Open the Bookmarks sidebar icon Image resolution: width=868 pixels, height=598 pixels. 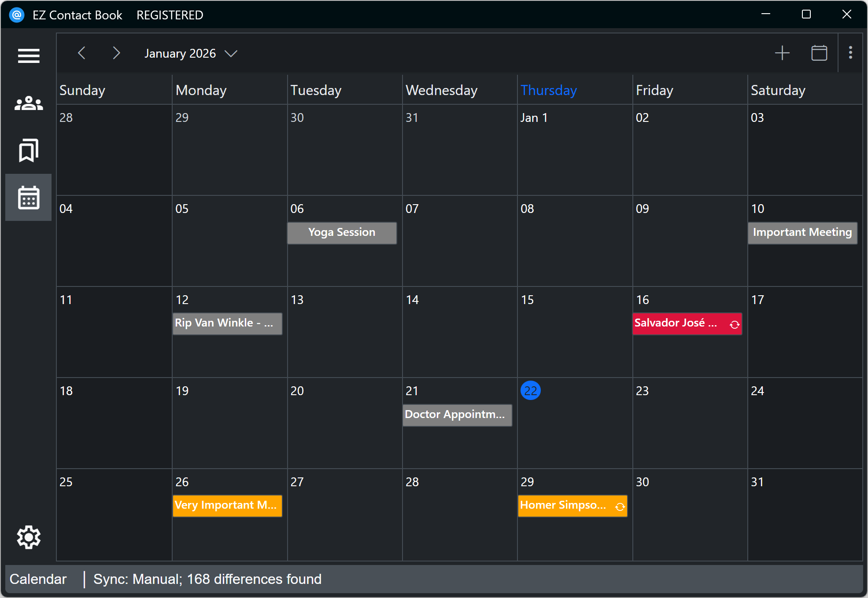(x=29, y=150)
